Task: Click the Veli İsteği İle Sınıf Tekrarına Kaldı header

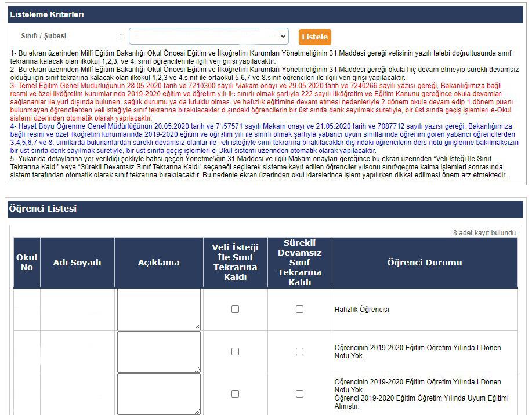Action: pos(235,263)
